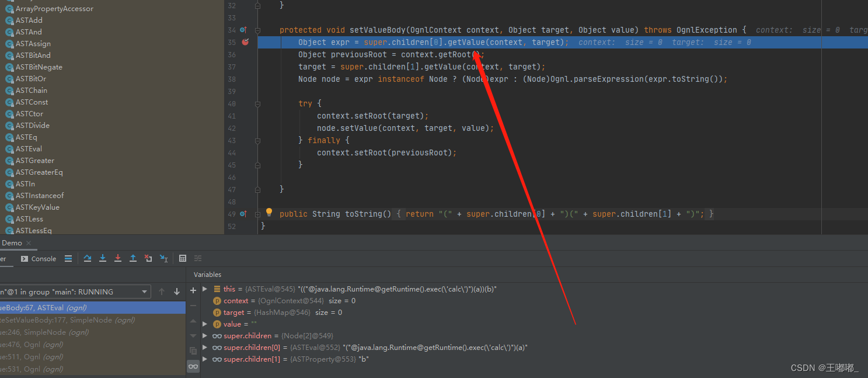Collapse the try block fold marker

[x=257, y=103]
